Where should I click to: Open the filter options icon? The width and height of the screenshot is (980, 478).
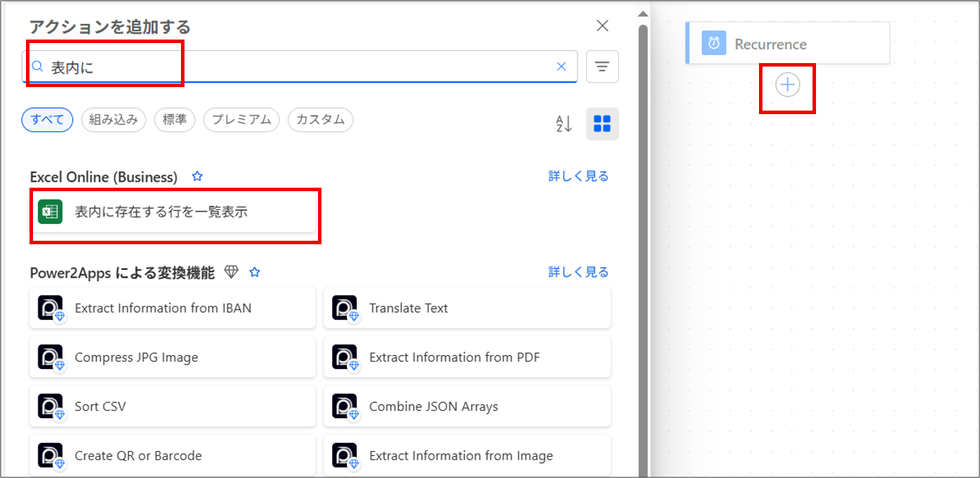(602, 67)
